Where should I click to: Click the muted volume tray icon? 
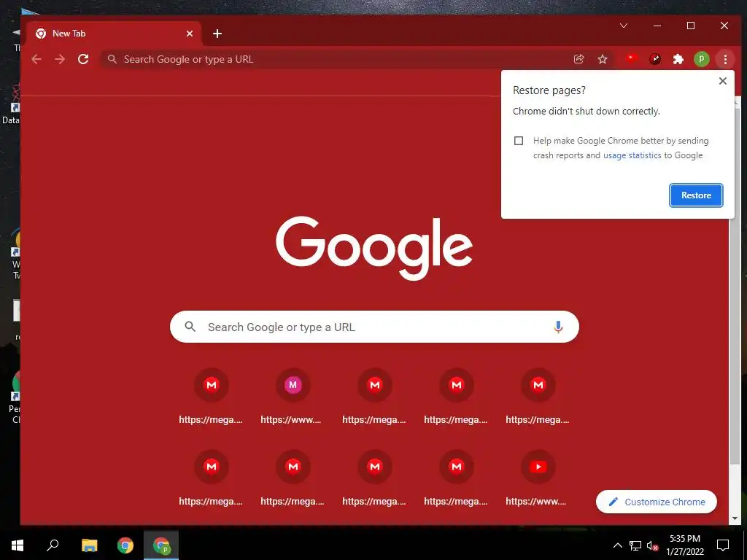(652, 545)
